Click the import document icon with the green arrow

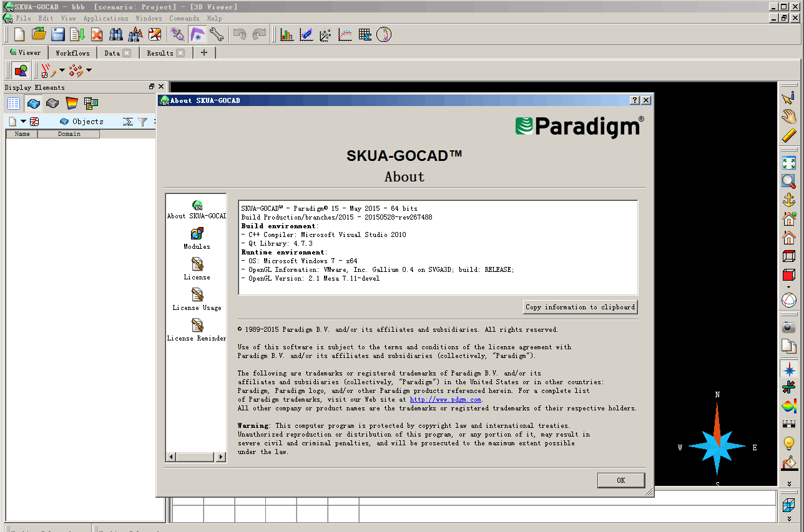[x=77, y=34]
